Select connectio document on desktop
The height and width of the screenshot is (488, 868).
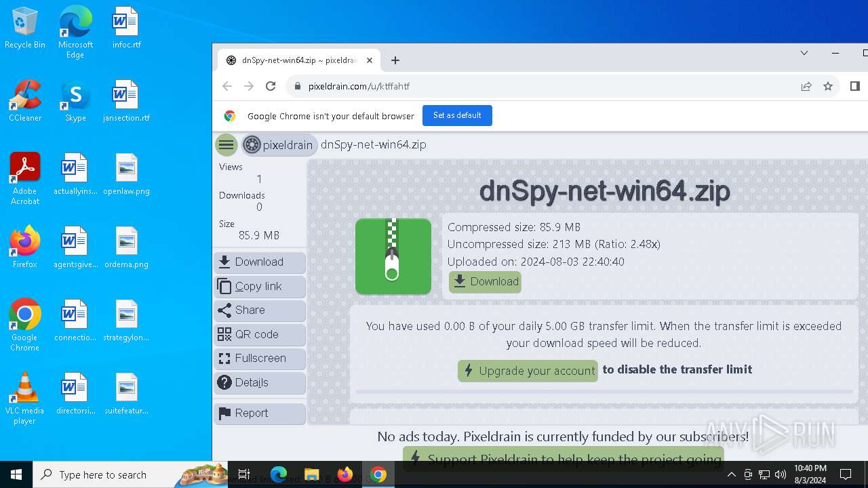tap(75, 321)
